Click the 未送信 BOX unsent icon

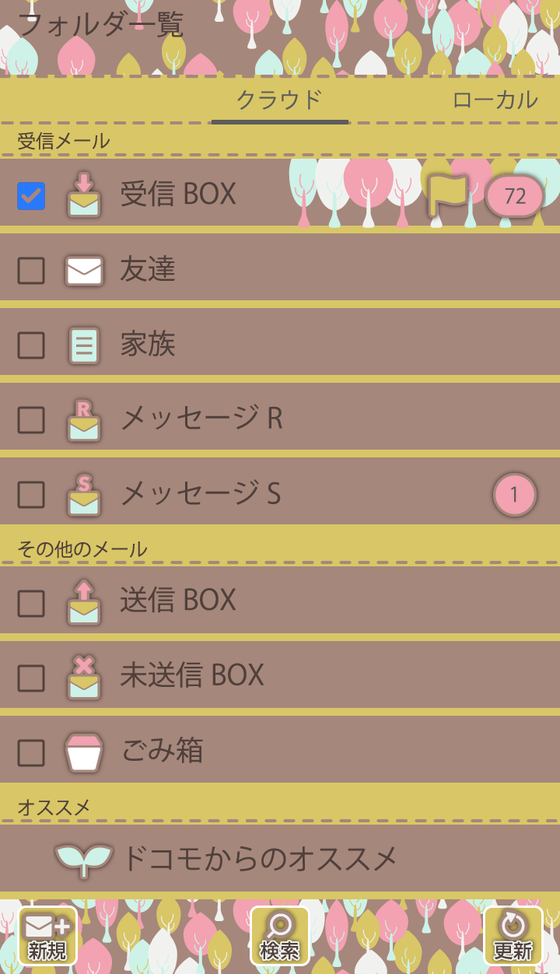click(84, 677)
